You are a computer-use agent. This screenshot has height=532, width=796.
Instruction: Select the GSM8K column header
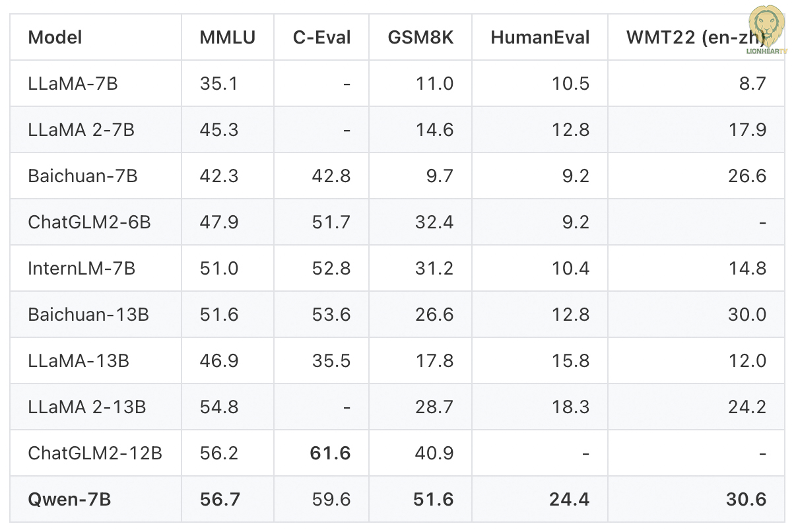(420, 37)
